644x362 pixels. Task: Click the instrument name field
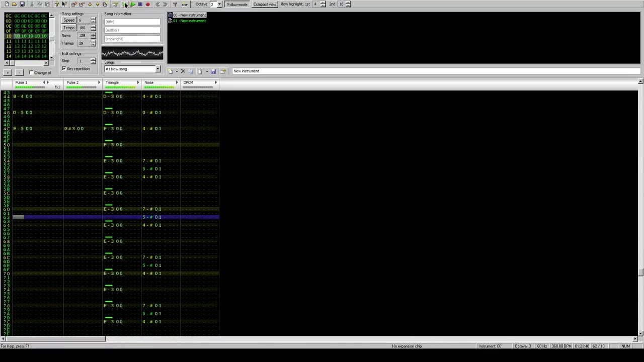(436, 71)
